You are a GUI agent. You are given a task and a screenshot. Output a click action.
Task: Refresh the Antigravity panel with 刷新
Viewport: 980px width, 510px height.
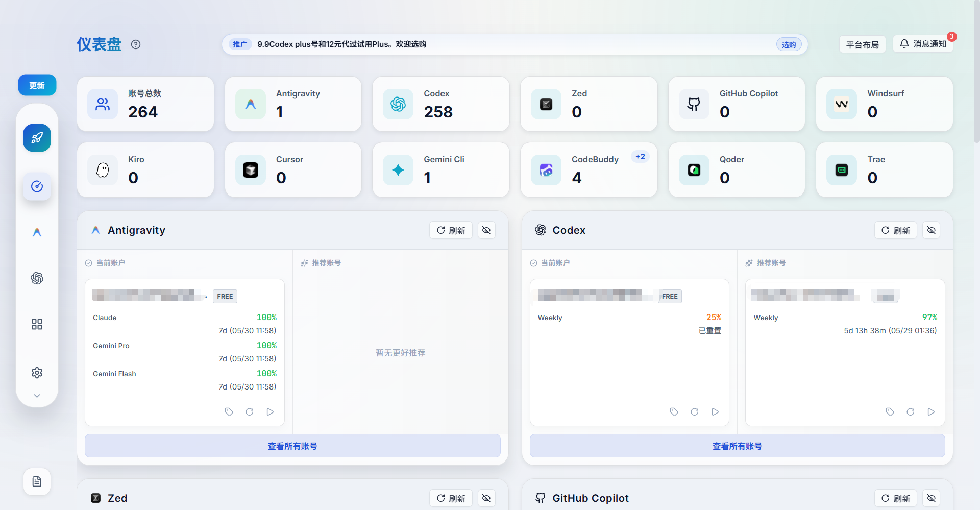451,230
